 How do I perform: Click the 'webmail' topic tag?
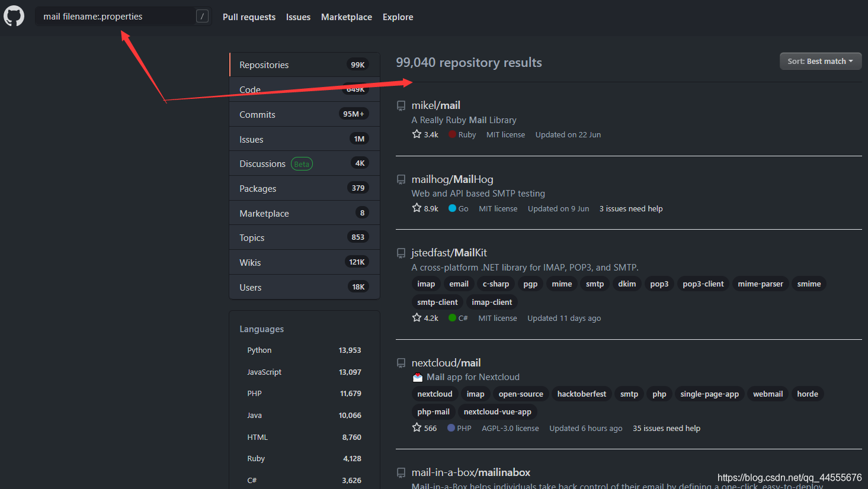click(768, 394)
